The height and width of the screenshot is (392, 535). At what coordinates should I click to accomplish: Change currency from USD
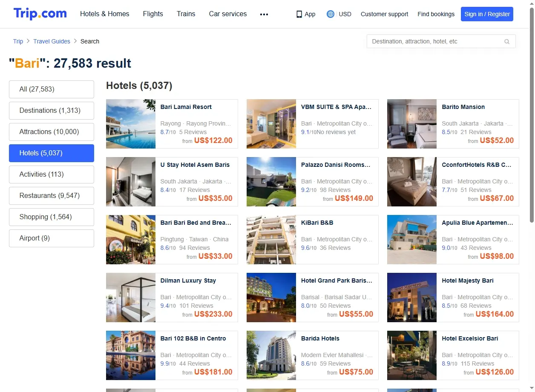coord(345,14)
